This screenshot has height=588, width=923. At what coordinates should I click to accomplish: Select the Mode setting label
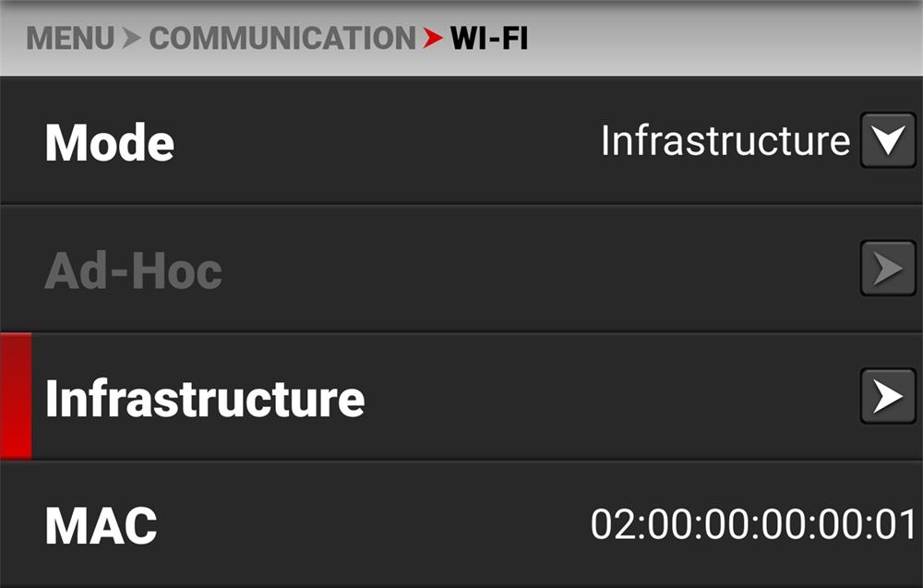click(110, 143)
